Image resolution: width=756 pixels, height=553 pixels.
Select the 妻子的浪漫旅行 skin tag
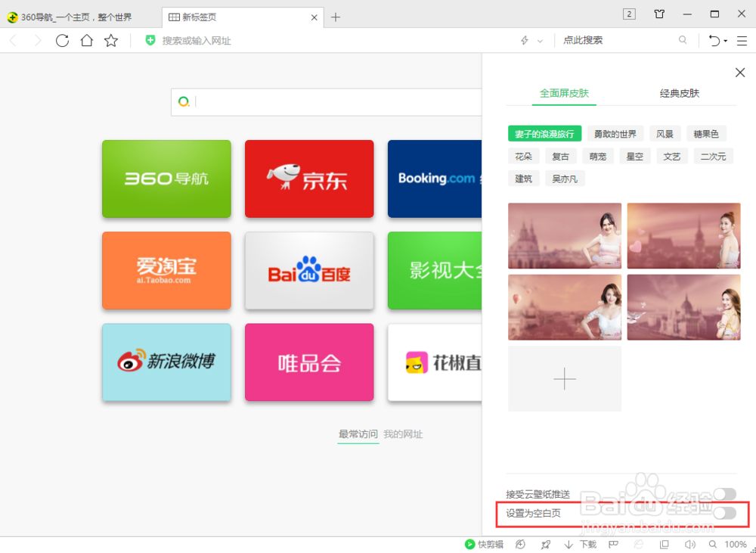[x=544, y=134]
